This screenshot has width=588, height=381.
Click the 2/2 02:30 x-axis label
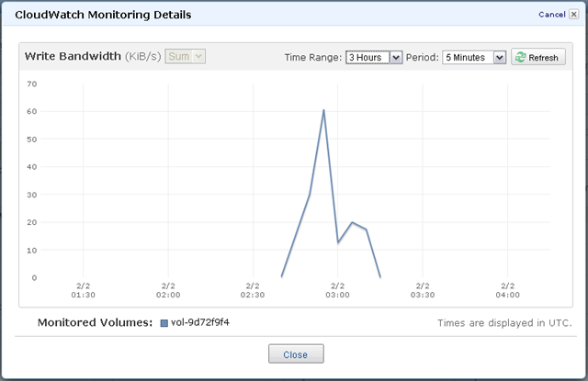(x=253, y=290)
